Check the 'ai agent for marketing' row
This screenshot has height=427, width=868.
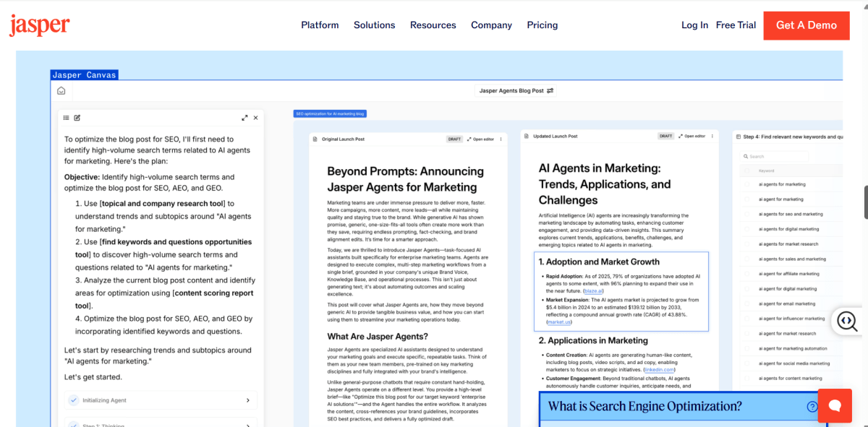(x=747, y=199)
